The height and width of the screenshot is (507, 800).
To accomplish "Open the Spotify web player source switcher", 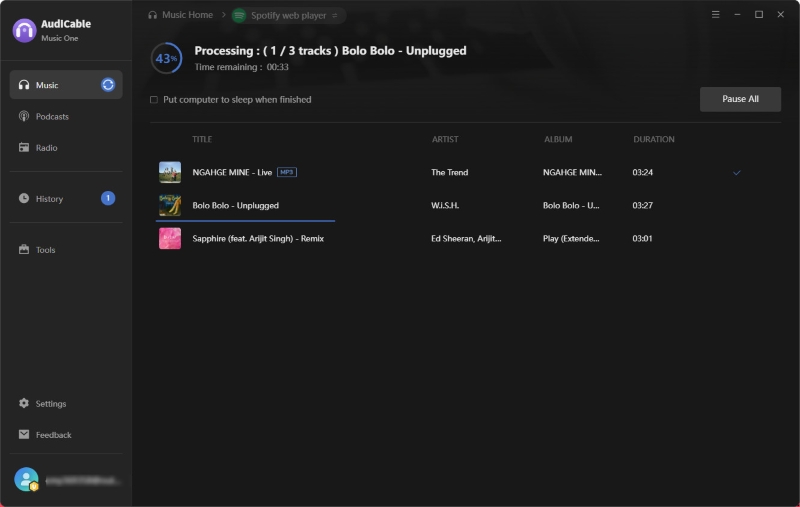I will tap(289, 15).
